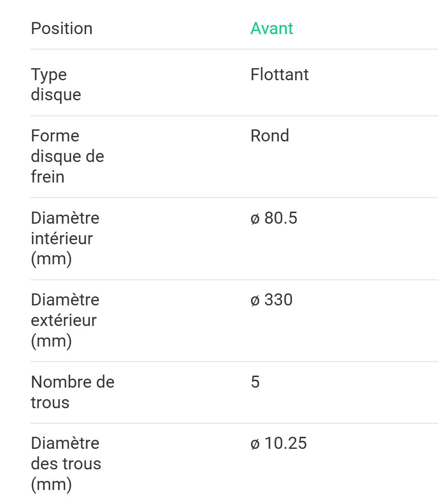Image resolution: width=448 pixels, height=504 pixels.
Task: Click the ø symbol before 10.25
Action: 255,444
